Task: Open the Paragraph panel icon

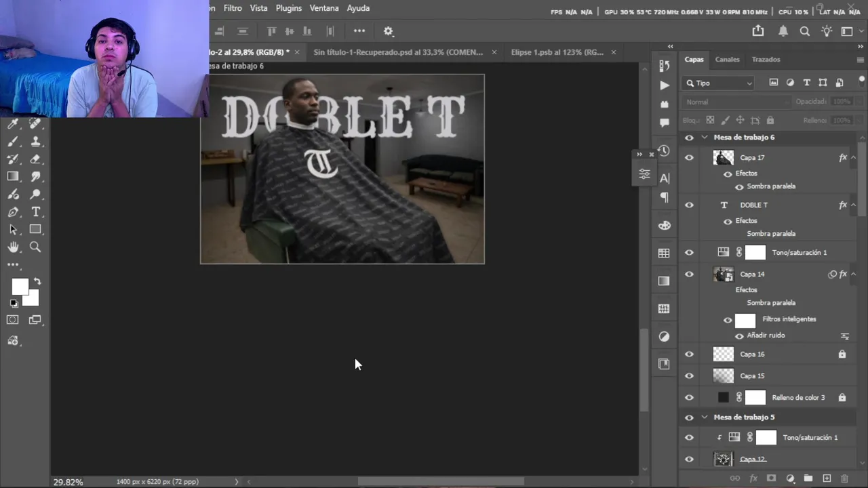Action: click(664, 198)
